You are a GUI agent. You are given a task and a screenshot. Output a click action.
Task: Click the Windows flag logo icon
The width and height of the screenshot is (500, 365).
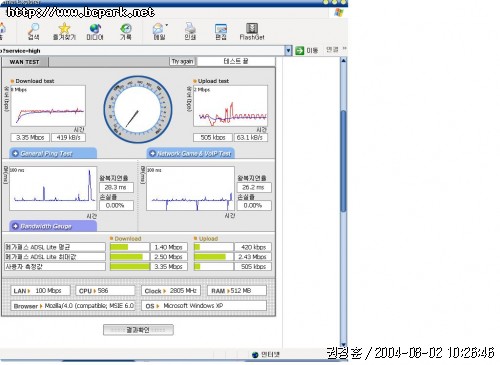[x=339, y=13]
